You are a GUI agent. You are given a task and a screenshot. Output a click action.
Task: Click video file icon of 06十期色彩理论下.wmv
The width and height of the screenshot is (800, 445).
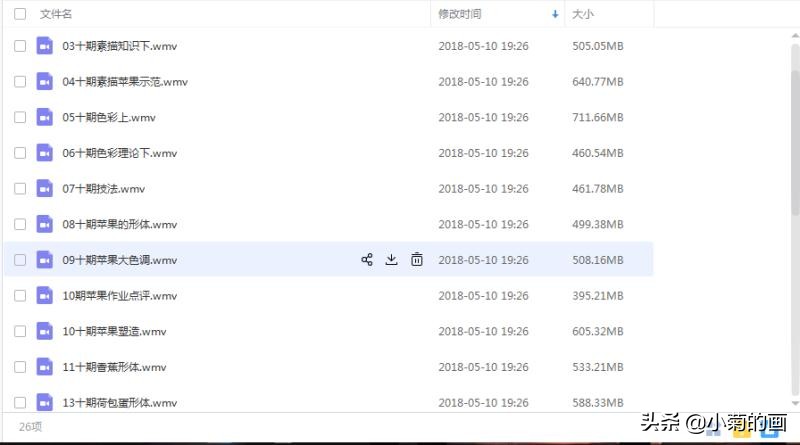[45, 153]
